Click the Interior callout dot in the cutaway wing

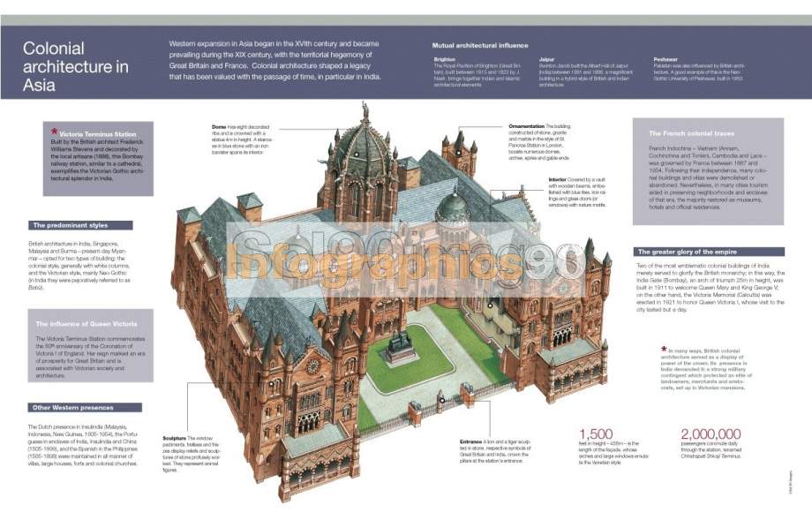(x=490, y=305)
